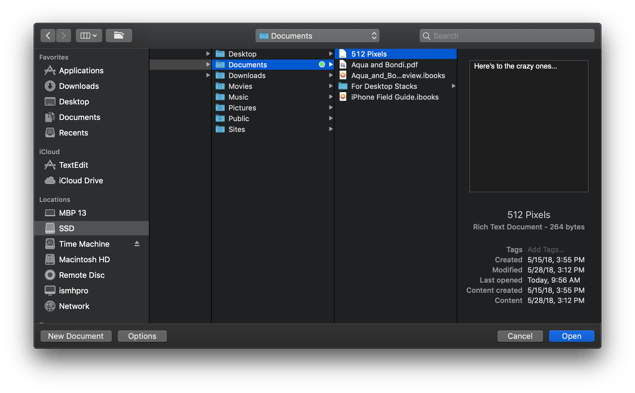This screenshot has height=393, width=635.
Task: Open TextEdit under iCloud
Action: [92, 165]
